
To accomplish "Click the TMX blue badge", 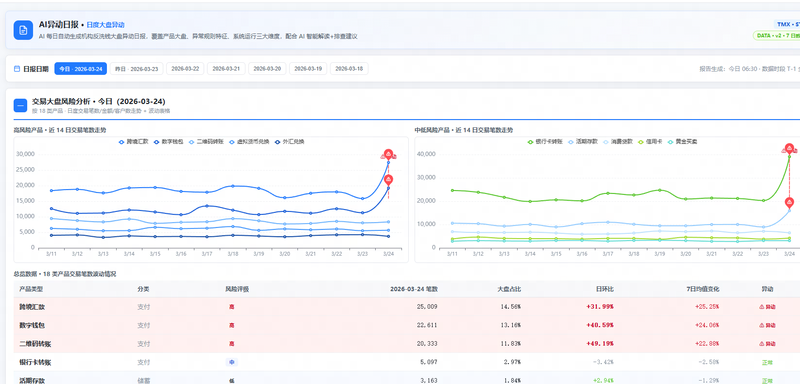I will (x=787, y=24).
